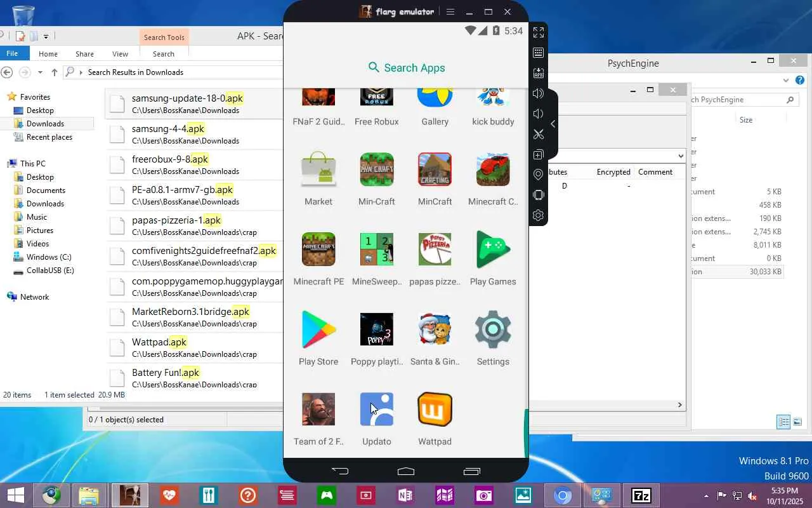Collapse the emulator sidebar with the arrow

(553, 124)
